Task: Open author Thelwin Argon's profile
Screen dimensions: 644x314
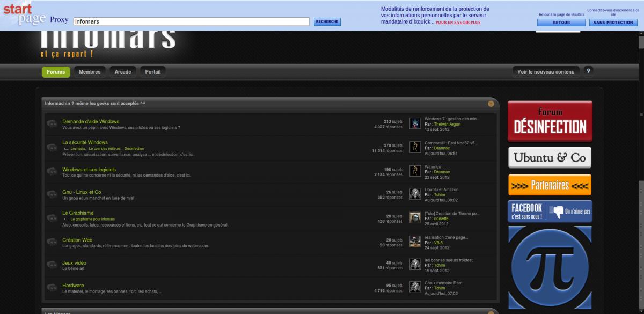Action: coord(447,124)
